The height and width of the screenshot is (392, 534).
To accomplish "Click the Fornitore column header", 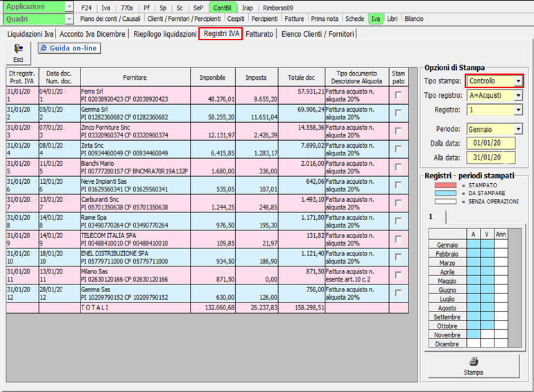I will (x=135, y=77).
